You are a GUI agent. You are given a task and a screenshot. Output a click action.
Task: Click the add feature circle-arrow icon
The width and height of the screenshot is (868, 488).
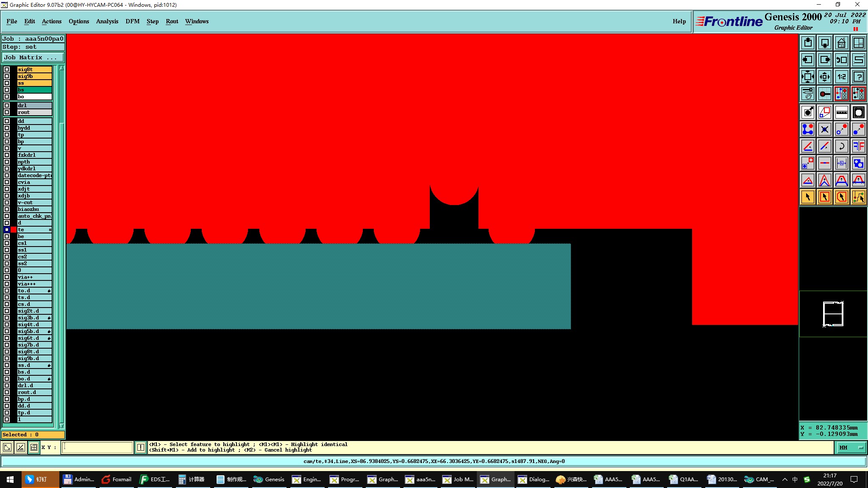(x=808, y=112)
